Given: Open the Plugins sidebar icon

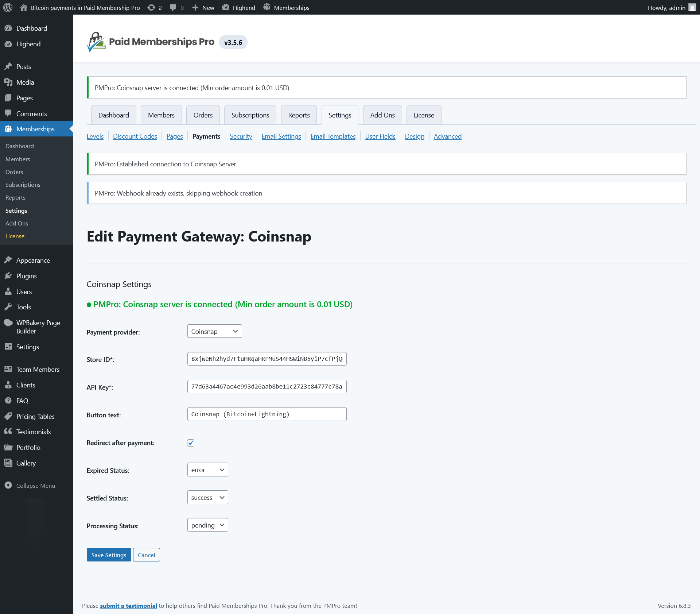Looking at the screenshot, I should coord(8,276).
